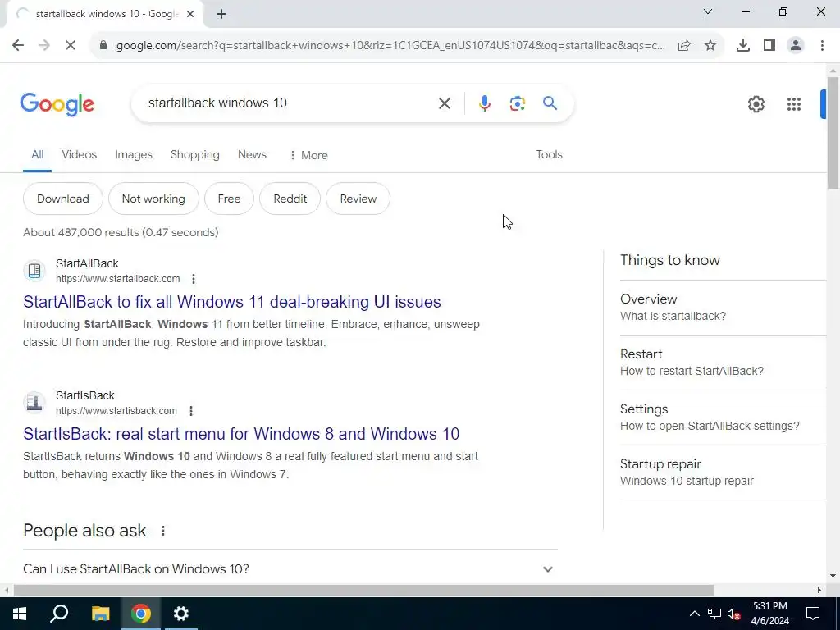Open File Explorer from taskbar
The width and height of the screenshot is (840, 630).
pos(100,614)
